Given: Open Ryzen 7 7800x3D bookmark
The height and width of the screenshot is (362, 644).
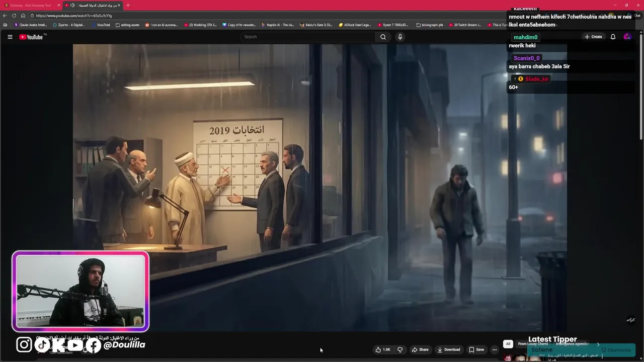Looking at the screenshot, I should pyautogui.click(x=393, y=25).
